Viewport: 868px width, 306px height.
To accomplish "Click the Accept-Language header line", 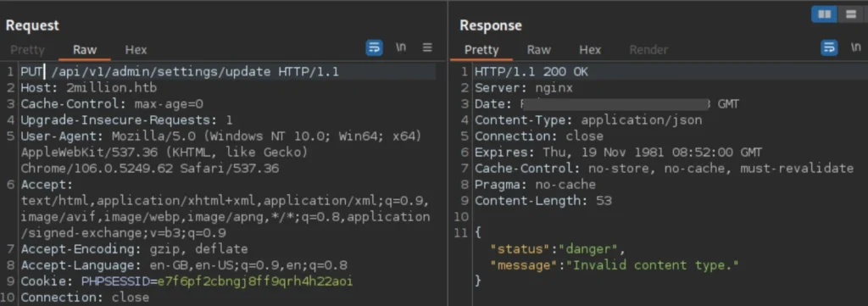I will click(x=184, y=265).
